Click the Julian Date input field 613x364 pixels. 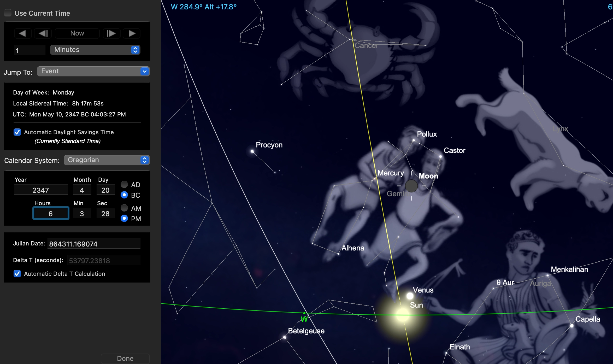94,244
